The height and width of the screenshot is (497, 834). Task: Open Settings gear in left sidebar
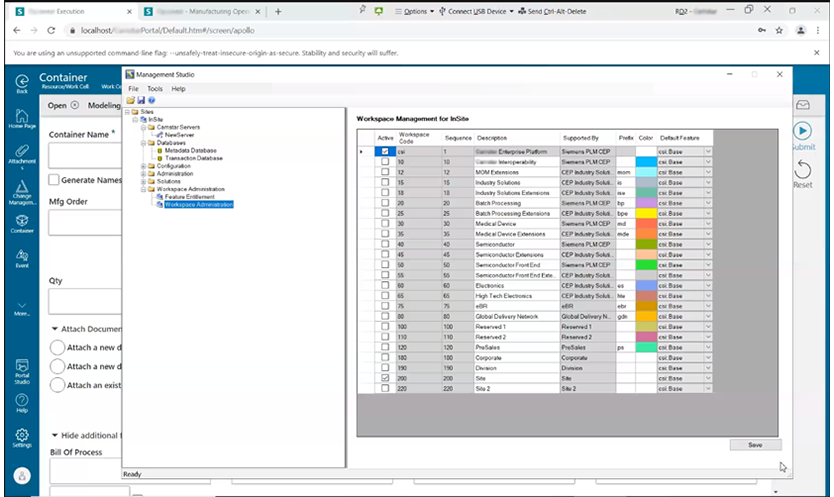pyautogui.click(x=21, y=435)
